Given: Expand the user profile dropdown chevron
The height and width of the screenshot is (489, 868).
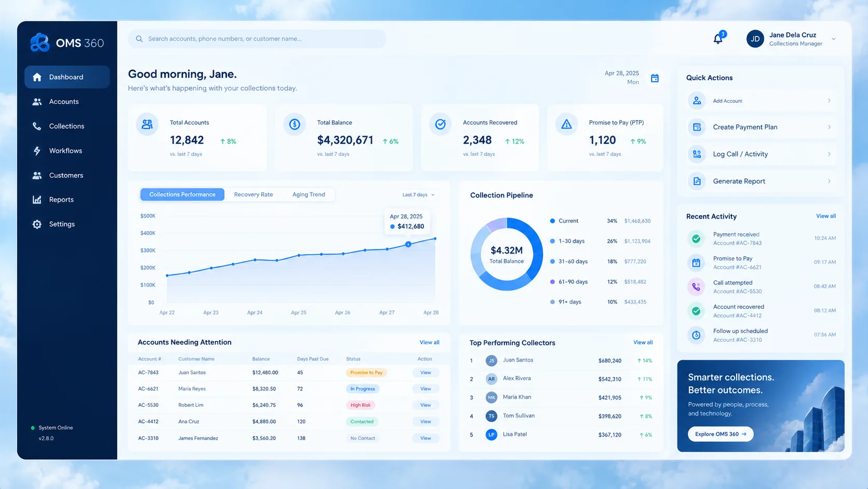Looking at the screenshot, I should coord(833,39).
